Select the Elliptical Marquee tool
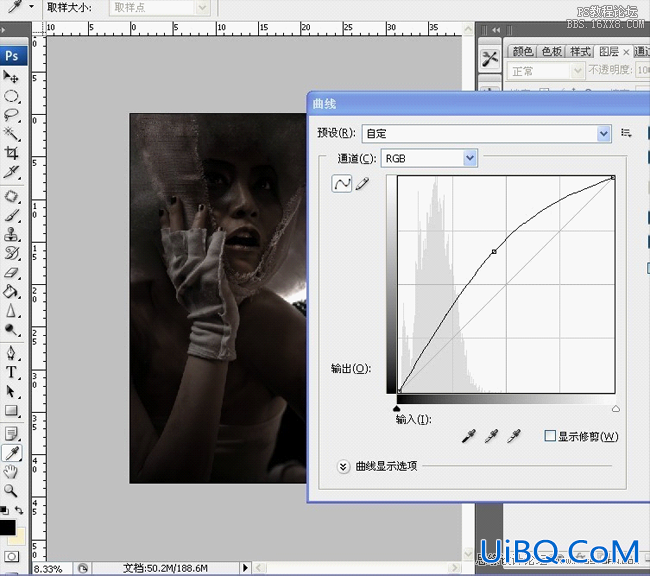 point(11,96)
